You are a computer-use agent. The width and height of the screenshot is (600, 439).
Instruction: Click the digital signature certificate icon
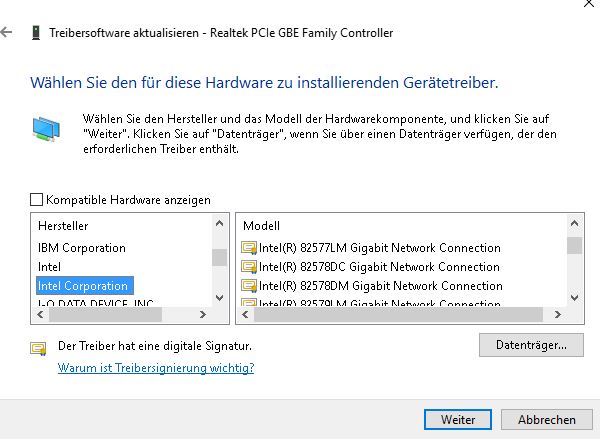(38, 348)
